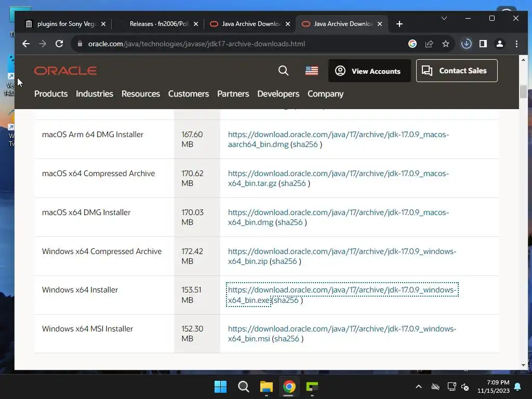This screenshot has width=532, height=399.
Task: Go back to the previous page
Action: [26, 44]
